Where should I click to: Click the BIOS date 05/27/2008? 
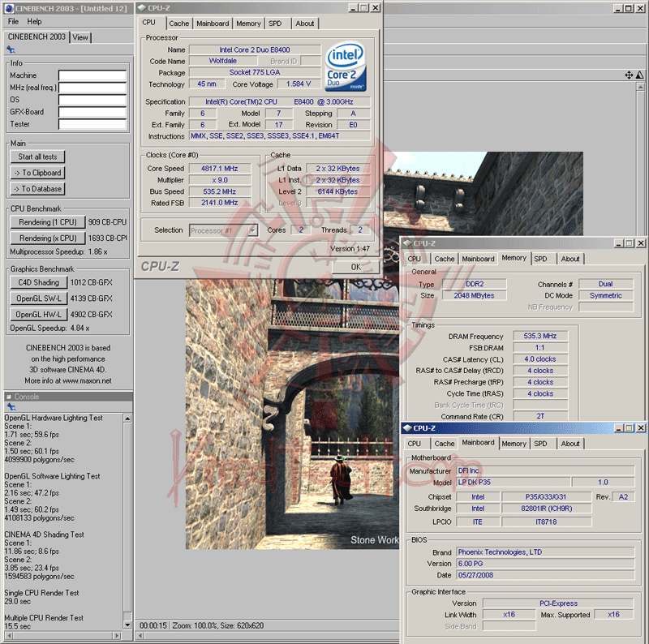pyautogui.click(x=545, y=575)
